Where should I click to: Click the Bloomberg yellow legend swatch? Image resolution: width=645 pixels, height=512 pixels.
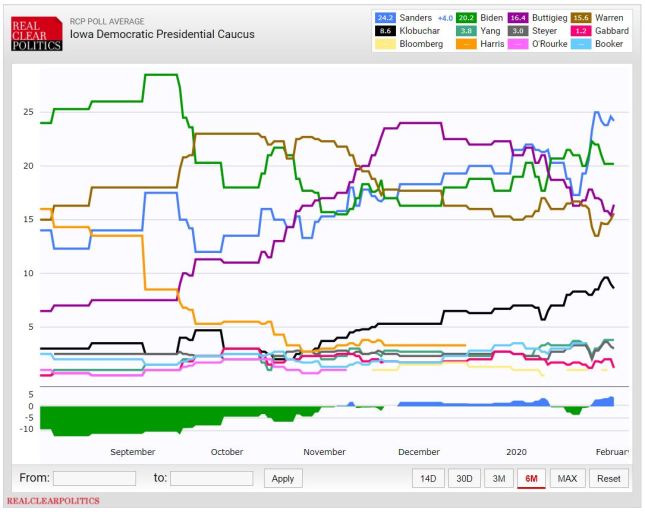pyautogui.click(x=383, y=44)
